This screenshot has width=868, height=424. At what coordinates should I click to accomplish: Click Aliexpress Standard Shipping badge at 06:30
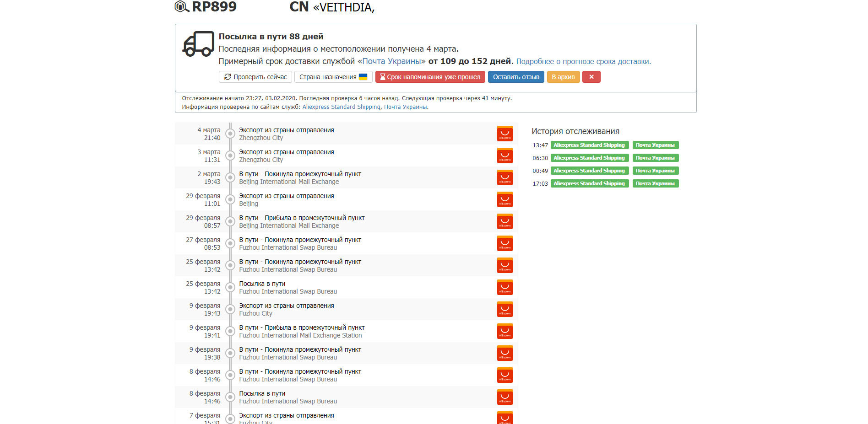coord(589,158)
